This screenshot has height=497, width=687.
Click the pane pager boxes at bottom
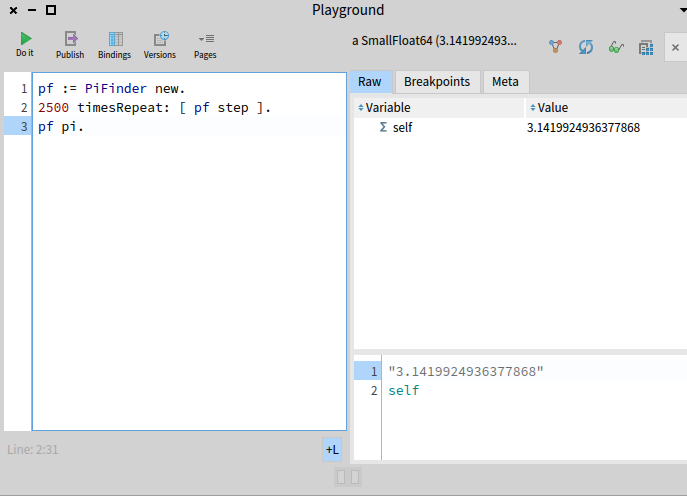348,477
